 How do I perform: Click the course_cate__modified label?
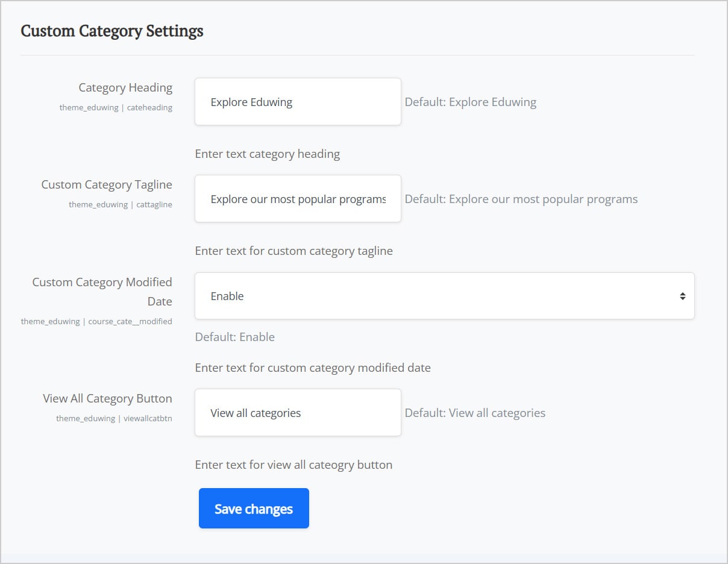pos(96,321)
